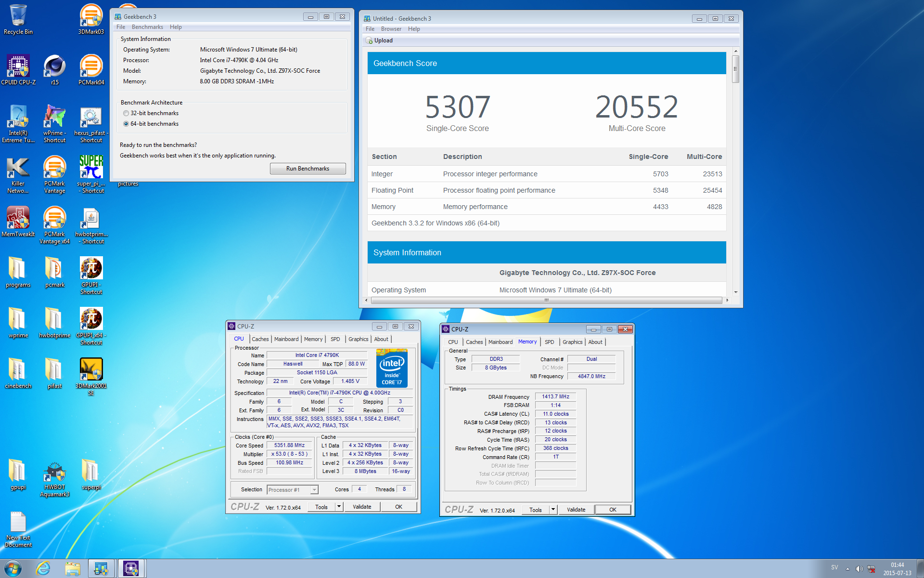
Task: Click Validate in the CPU tab window
Action: 362,507
